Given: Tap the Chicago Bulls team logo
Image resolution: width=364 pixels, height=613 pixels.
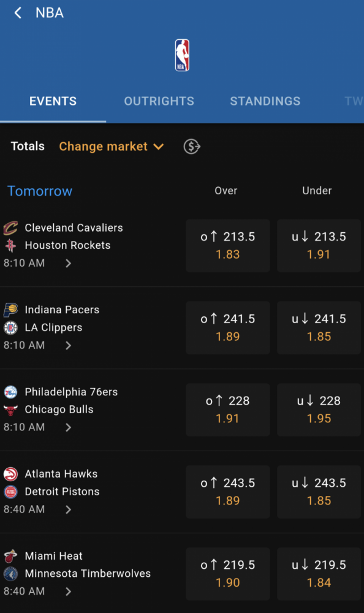Looking at the screenshot, I should coord(10,409).
